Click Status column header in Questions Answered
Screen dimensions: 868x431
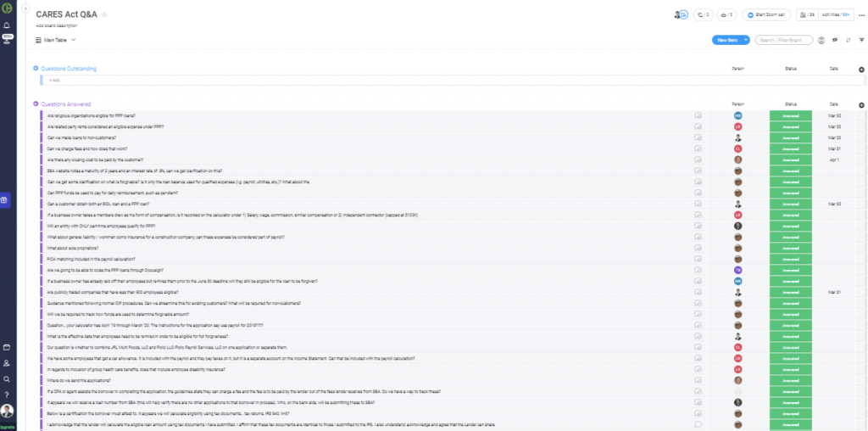[791, 104]
